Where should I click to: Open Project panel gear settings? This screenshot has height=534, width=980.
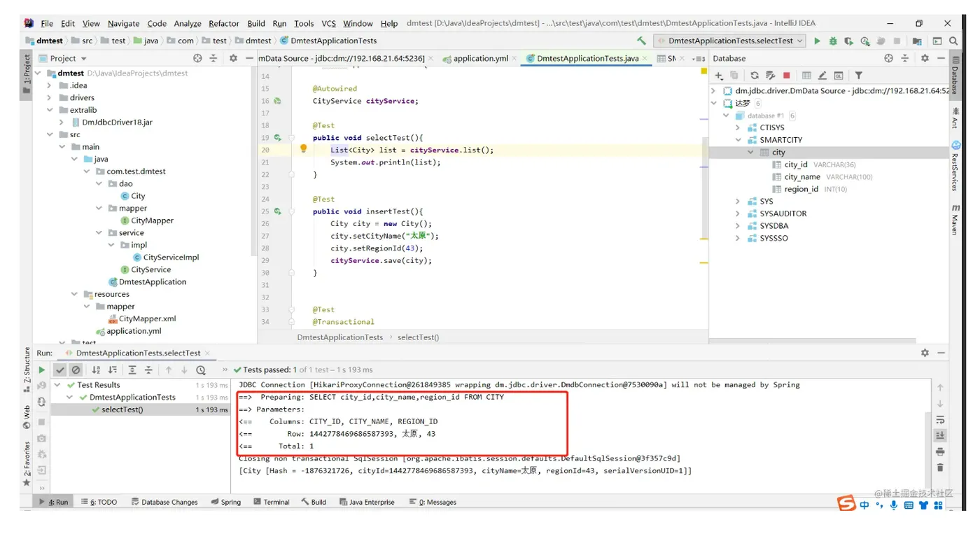tap(233, 59)
